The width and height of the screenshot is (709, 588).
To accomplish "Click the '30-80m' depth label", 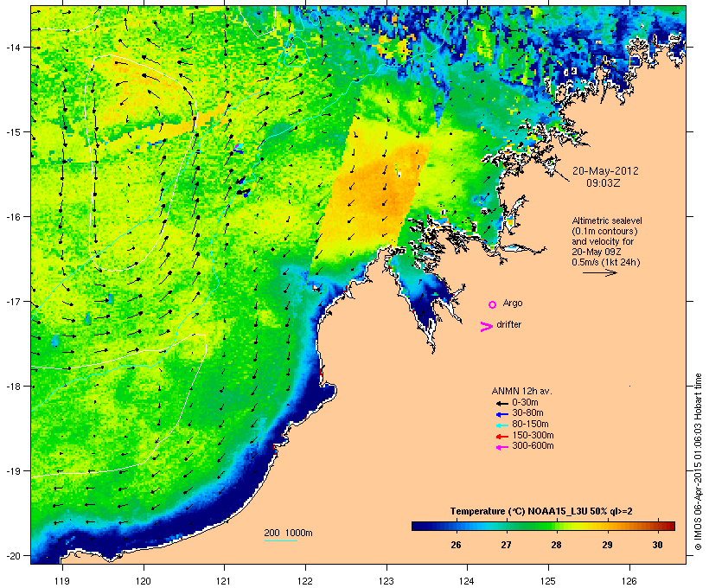I will tap(527, 413).
